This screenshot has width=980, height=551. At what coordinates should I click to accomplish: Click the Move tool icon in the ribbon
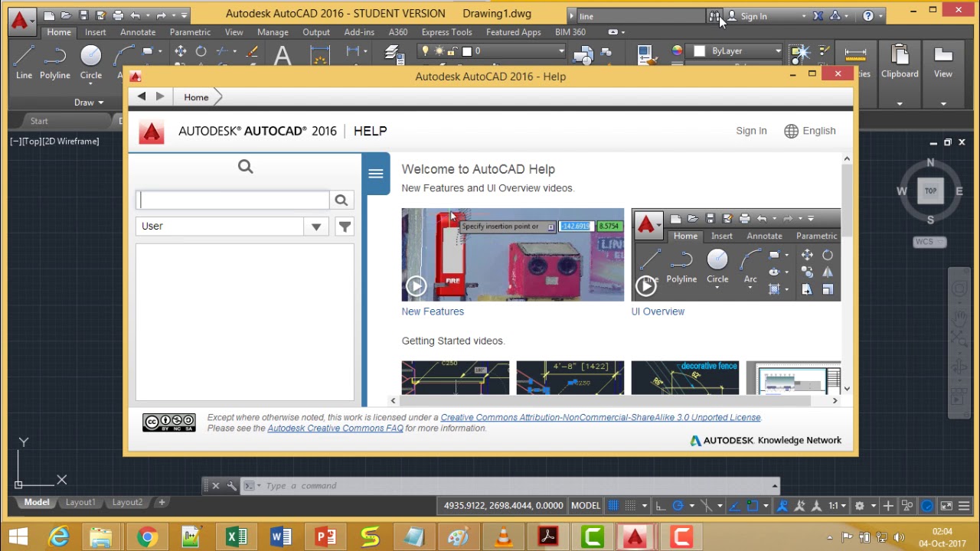point(181,51)
